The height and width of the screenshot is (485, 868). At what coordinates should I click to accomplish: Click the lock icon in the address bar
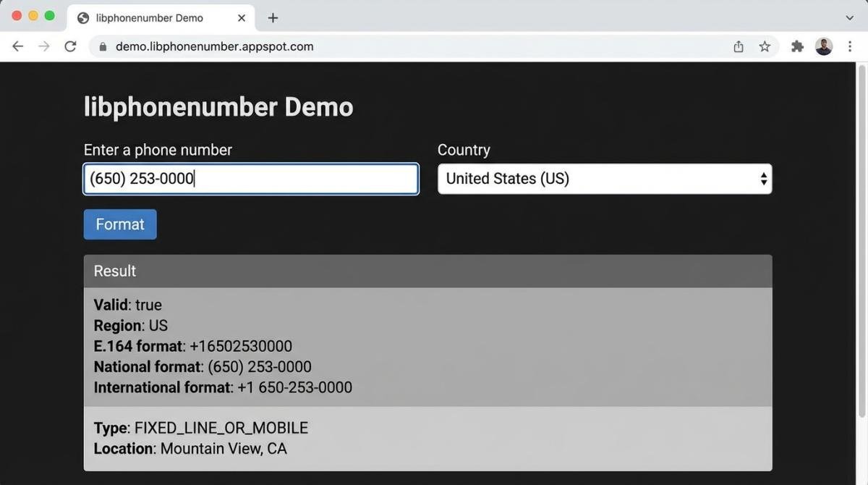pyautogui.click(x=103, y=47)
